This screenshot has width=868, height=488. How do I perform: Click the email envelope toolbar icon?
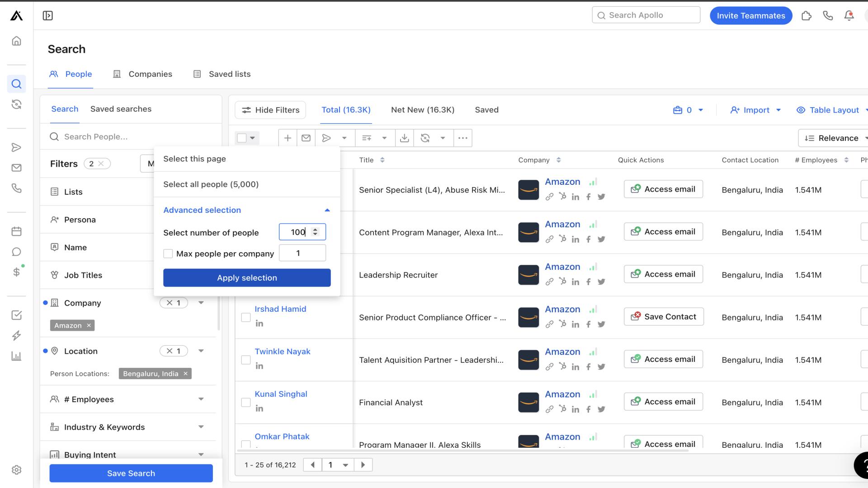click(x=306, y=138)
